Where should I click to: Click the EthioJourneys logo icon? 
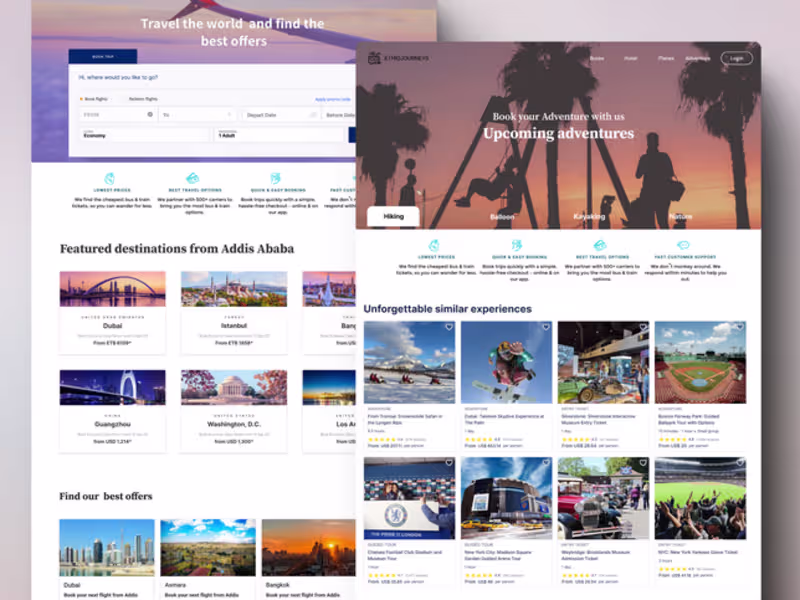coord(374,58)
